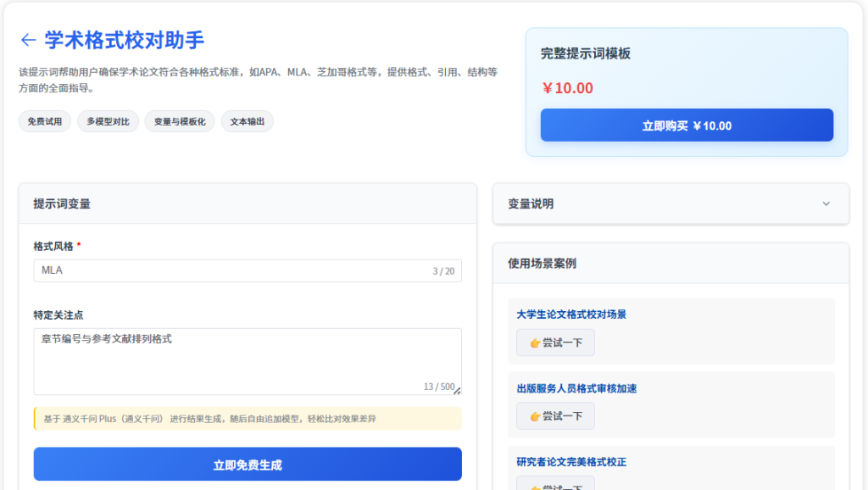Focus the 格式风格 input containing MLA

(x=229, y=270)
